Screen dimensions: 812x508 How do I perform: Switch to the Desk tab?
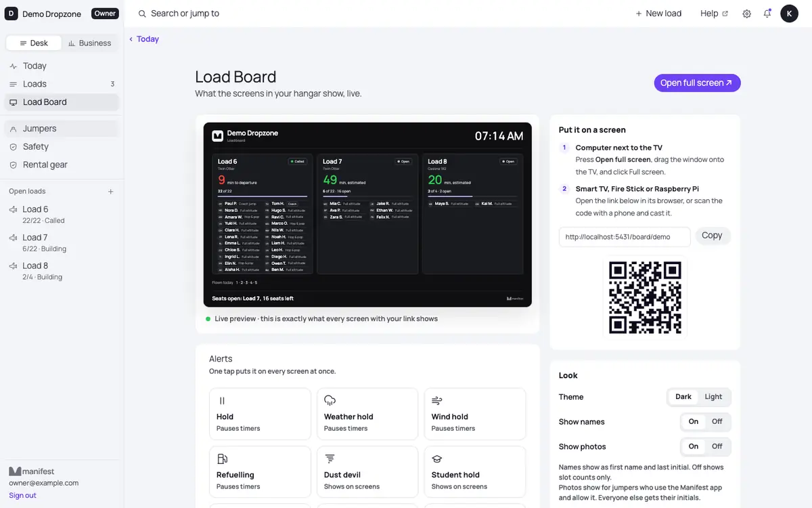pos(34,43)
